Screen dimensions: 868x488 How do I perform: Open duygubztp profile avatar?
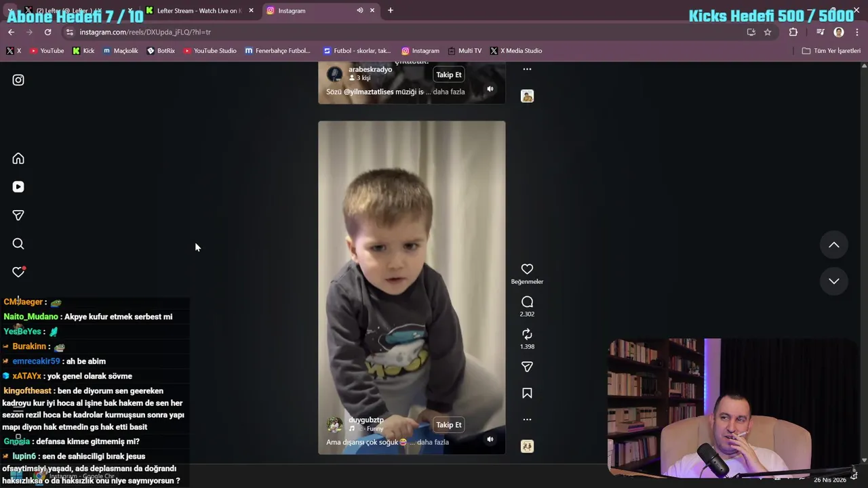334,425
